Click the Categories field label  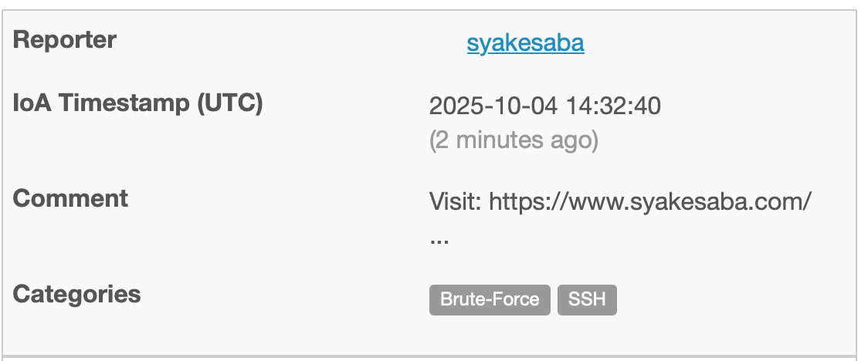(77, 294)
